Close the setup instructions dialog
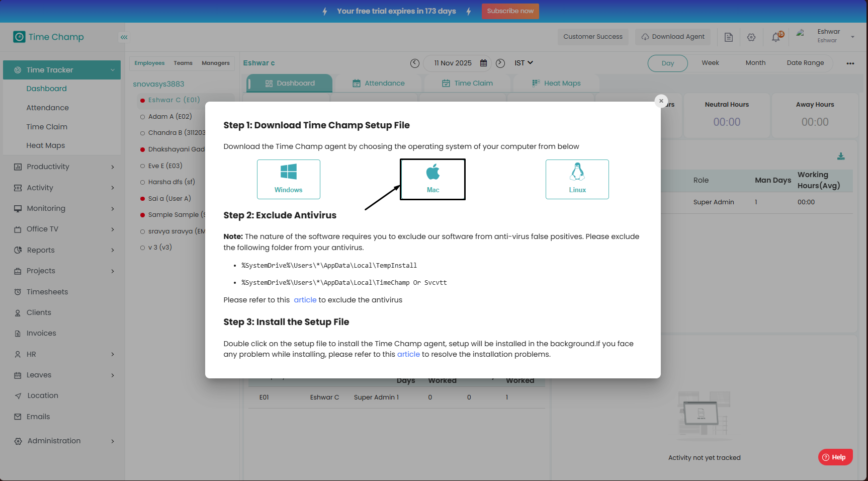868x481 pixels. [x=661, y=101]
